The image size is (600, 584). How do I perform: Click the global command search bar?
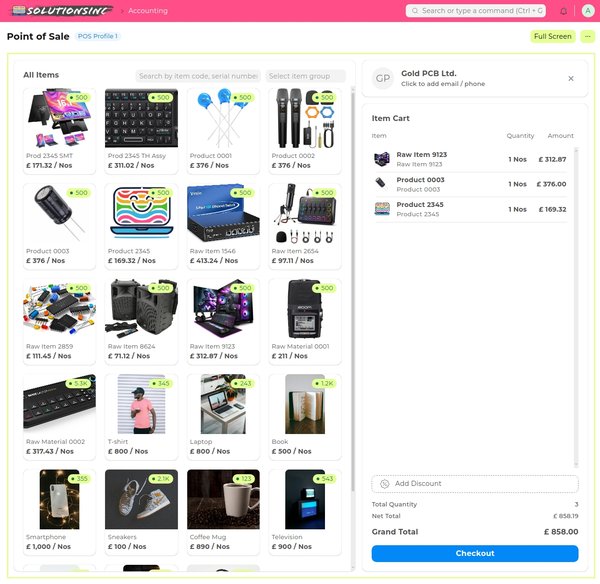(x=476, y=11)
